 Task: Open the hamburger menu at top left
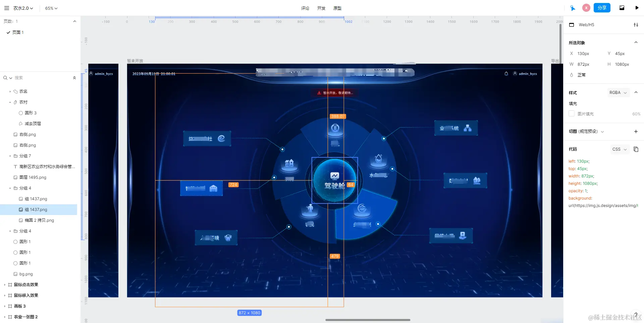pyautogui.click(x=6, y=8)
